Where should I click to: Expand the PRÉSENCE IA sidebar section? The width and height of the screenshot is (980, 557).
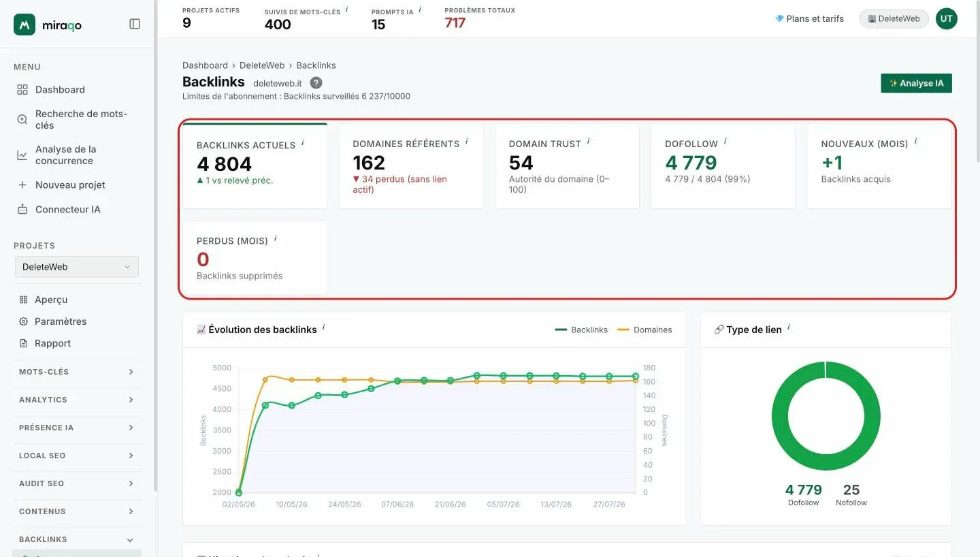(77, 428)
